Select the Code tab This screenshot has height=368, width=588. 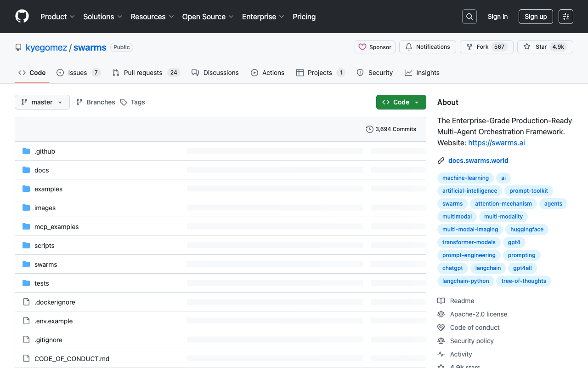pyautogui.click(x=32, y=73)
